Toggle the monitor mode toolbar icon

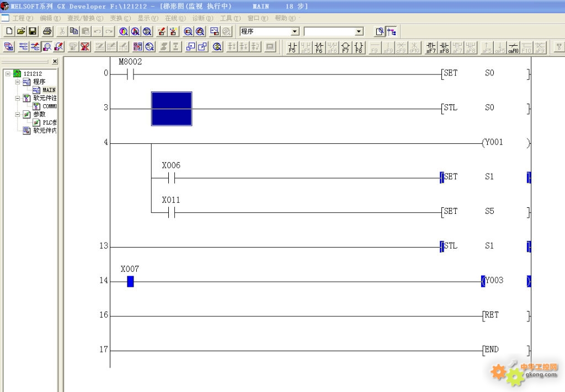click(x=47, y=47)
